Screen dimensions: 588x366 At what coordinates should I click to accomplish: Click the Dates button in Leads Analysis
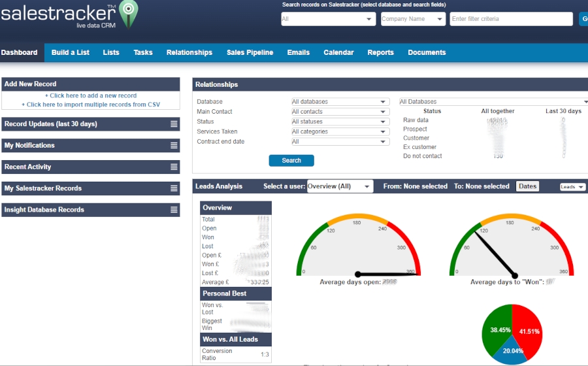click(x=527, y=186)
